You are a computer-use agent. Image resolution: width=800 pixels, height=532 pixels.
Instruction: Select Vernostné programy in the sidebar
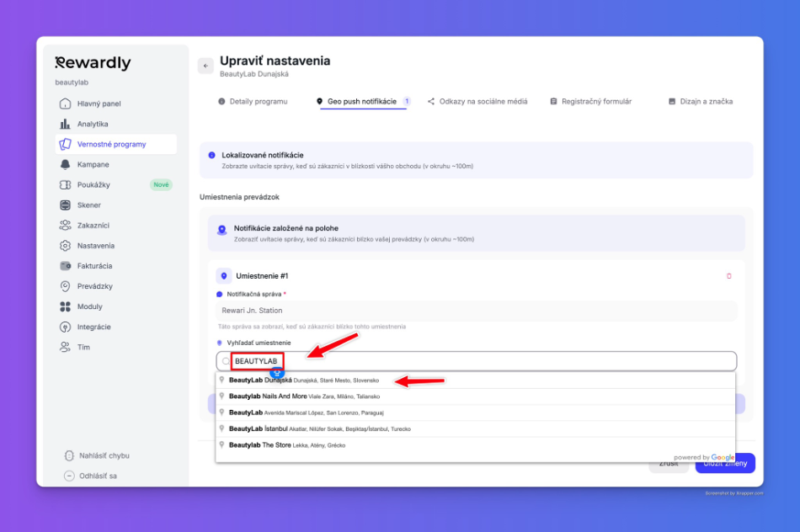[116, 144]
